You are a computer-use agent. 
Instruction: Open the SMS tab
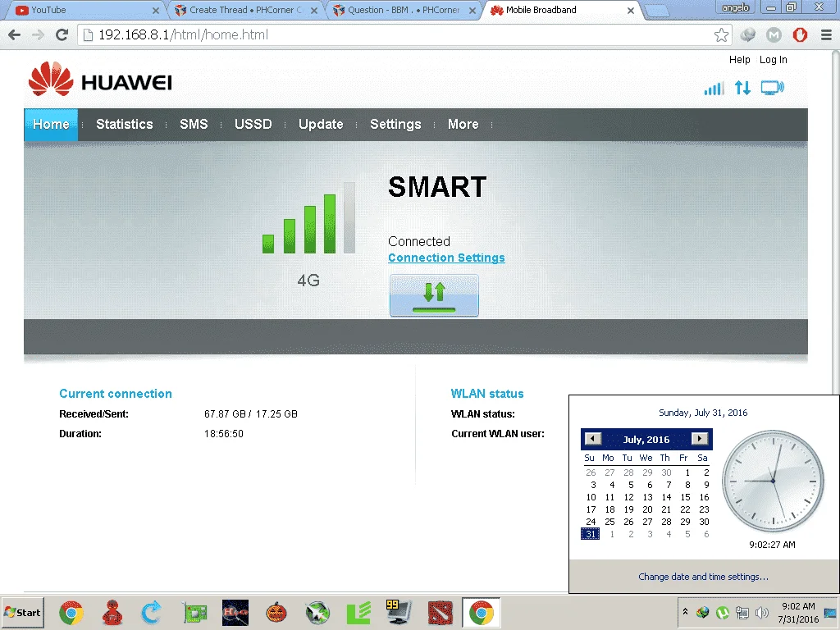(194, 125)
